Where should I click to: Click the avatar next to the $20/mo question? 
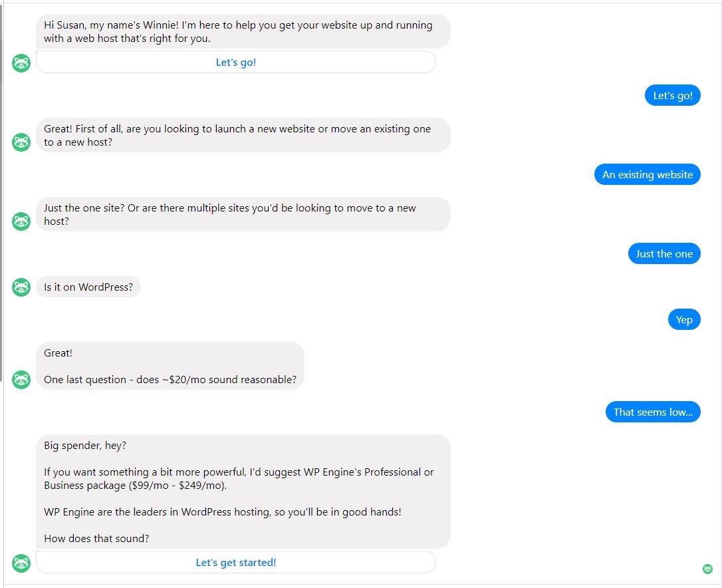click(x=21, y=379)
